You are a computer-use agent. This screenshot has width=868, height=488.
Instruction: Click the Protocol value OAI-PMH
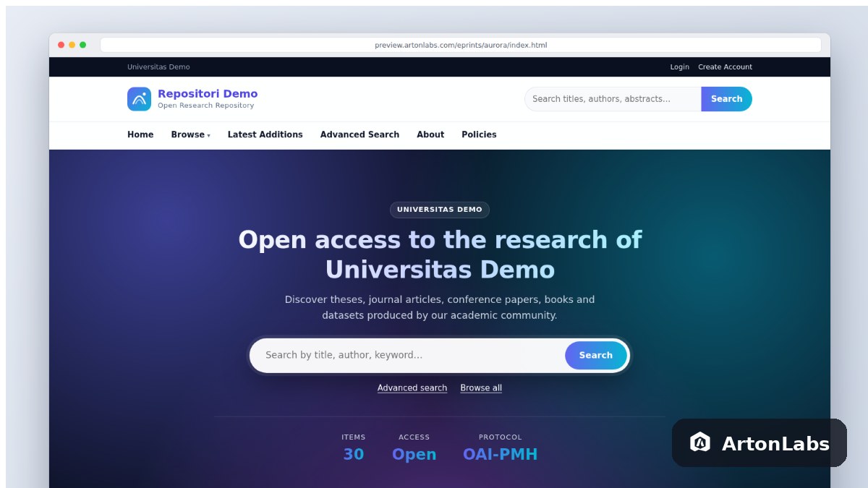(x=501, y=454)
